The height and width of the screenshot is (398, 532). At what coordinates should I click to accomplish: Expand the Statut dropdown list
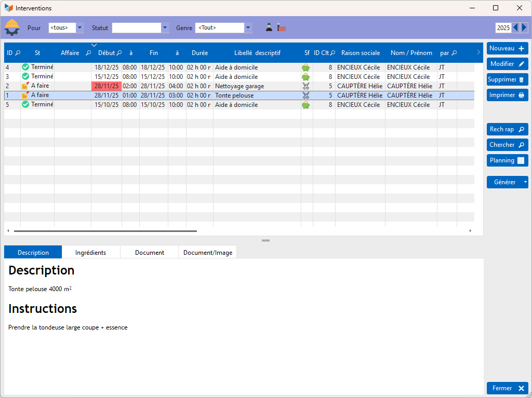click(x=165, y=28)
